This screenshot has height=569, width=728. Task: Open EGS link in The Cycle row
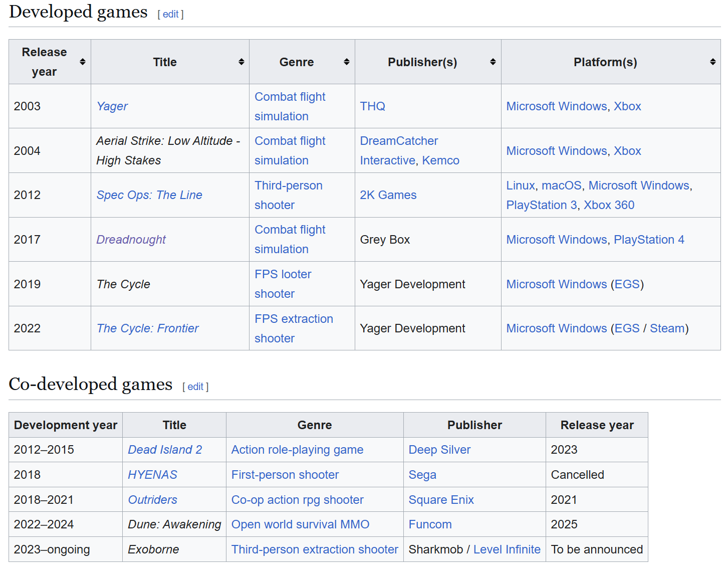pyautogui.click(x=627, y=284)
